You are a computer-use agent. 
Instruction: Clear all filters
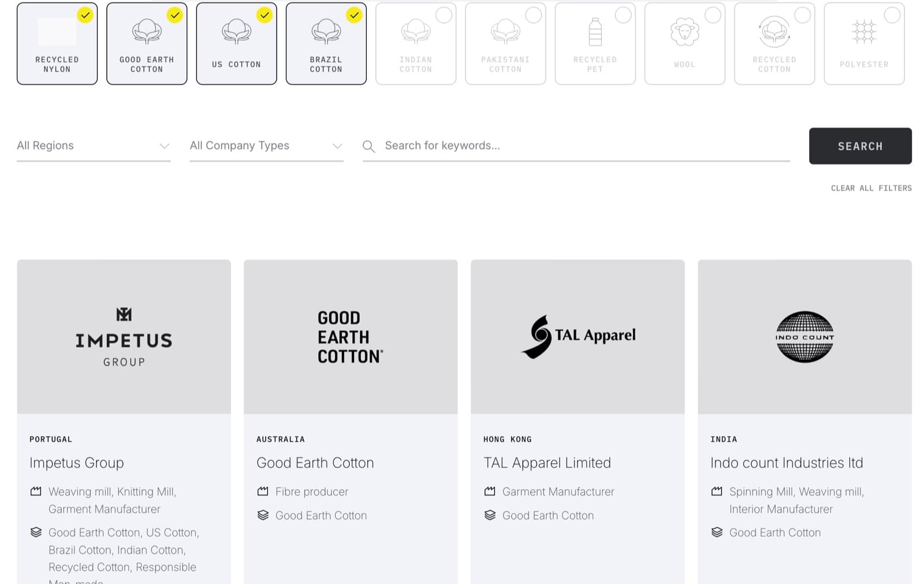[x=871, y=188]
